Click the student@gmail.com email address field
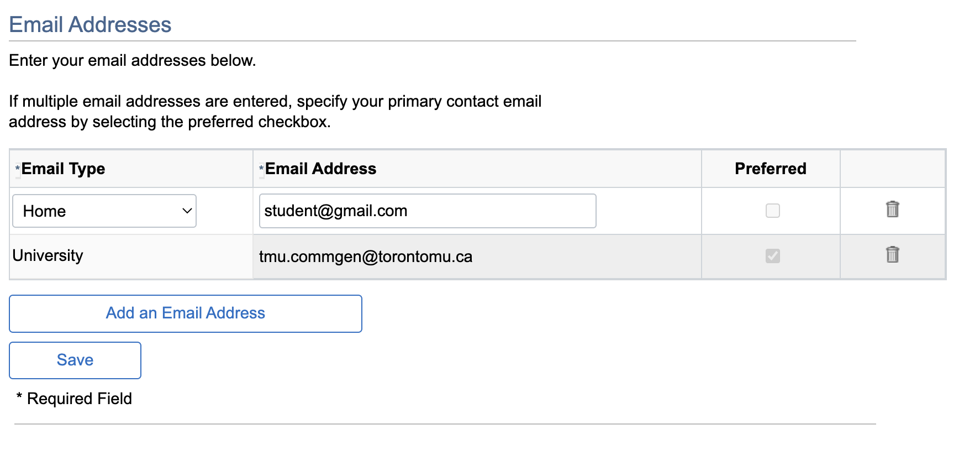The height and width of the screenshot is (450, 980). [427, 211]
